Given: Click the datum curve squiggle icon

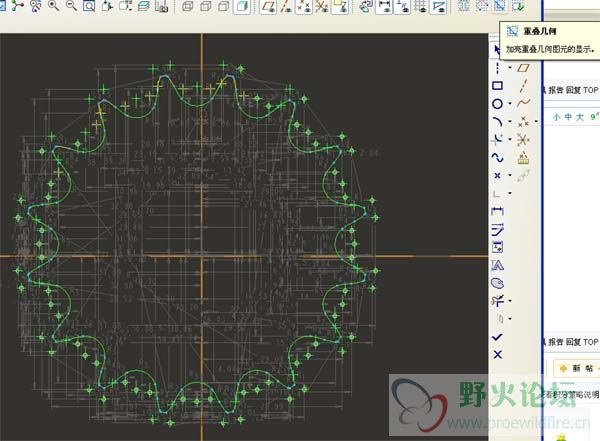Looking at the screenshot, I should (x=523, y=103).
